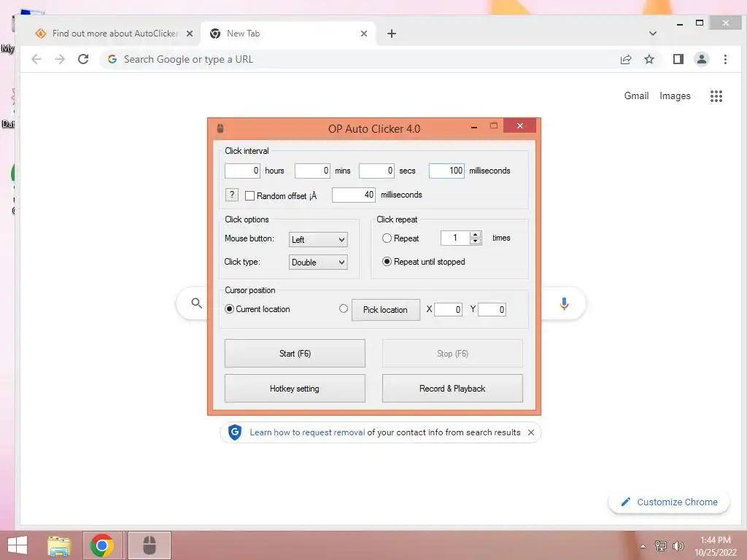Select the Pick location radio button
The width and height of the screenshot is (747, 560).
coord(344,308)
